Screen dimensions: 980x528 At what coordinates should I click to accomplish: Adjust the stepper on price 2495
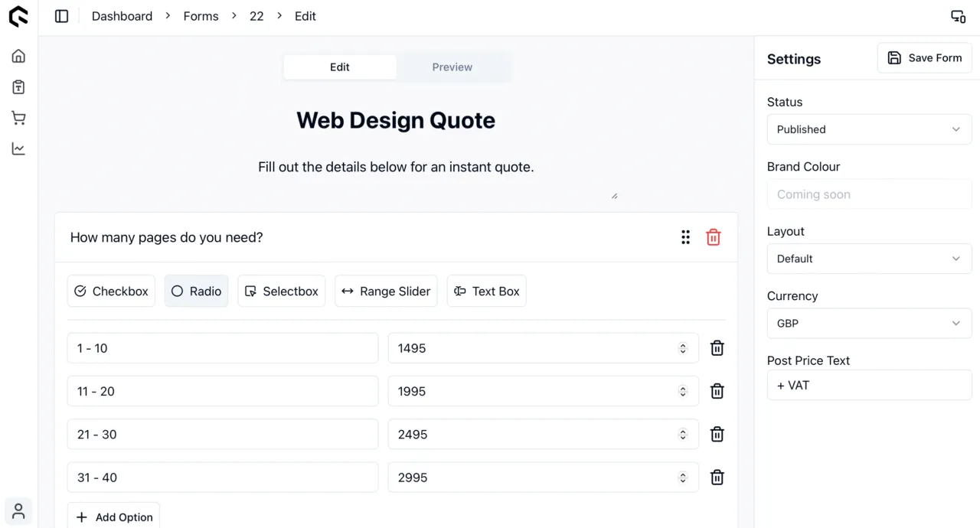(x=682, y=435)
